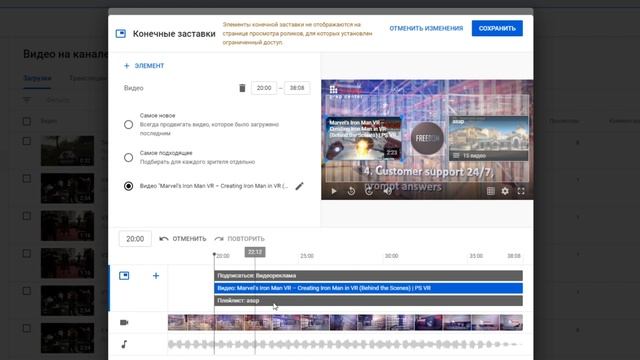Image resolution: width=640 pixels, height=360 pixels.
Task: Click the video camera track icon
Action: coord(124,322)
